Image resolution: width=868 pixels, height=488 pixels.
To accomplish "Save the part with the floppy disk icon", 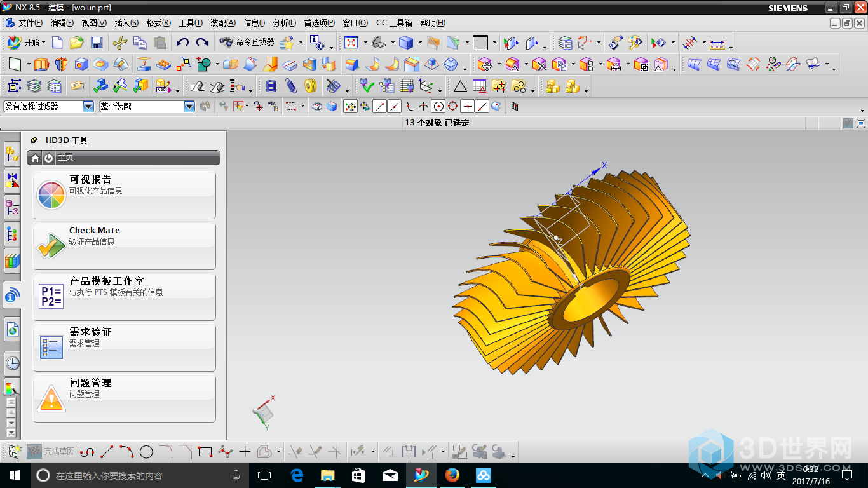I will pos(97,43).
